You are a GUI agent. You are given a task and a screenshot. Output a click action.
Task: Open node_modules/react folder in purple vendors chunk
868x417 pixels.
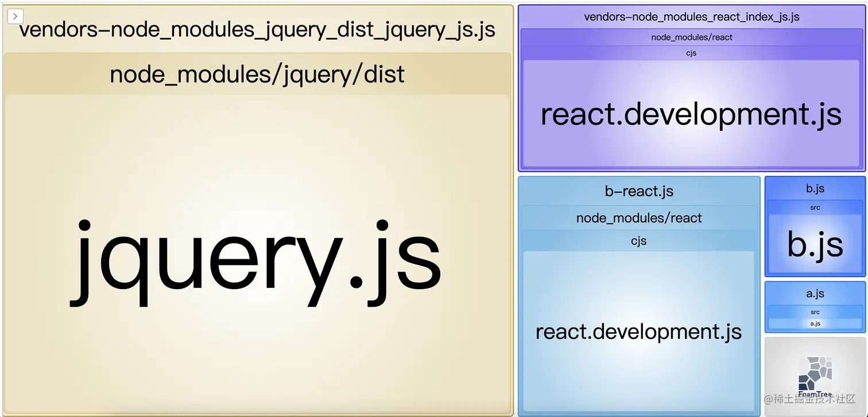(691, 37)
